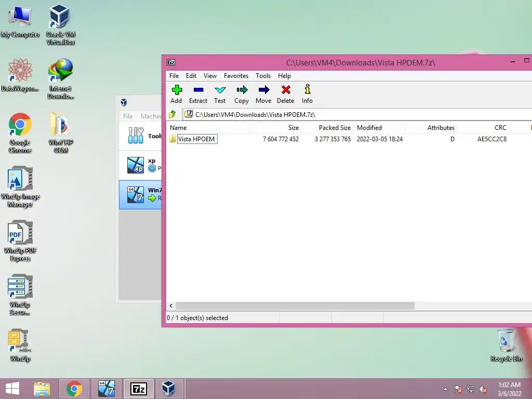Screen dimensions: 532x399
Task: Open the File menu in 7-Zip
Action: coord(174,76)
